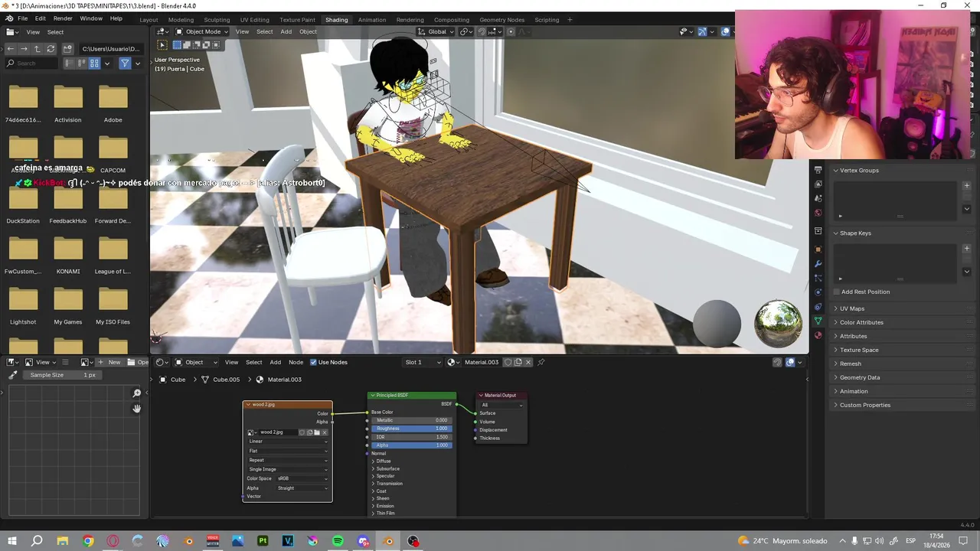Open the node editor Node menu

[296, 362]
